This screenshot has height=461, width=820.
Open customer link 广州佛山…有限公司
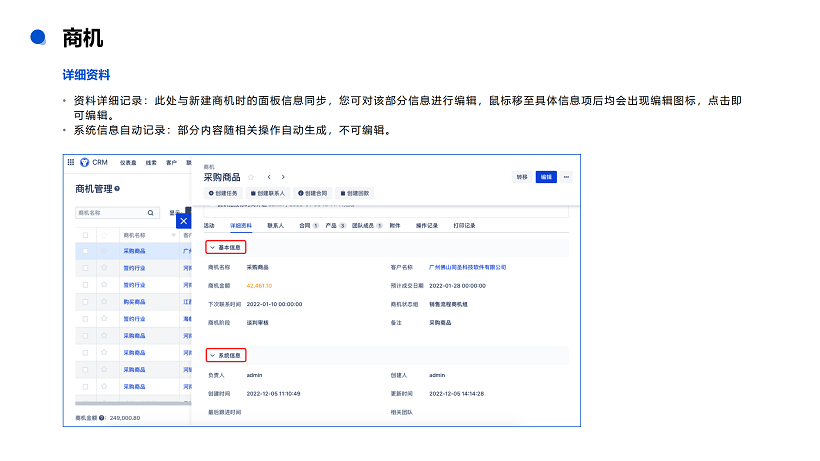click(x=468, y=267)
